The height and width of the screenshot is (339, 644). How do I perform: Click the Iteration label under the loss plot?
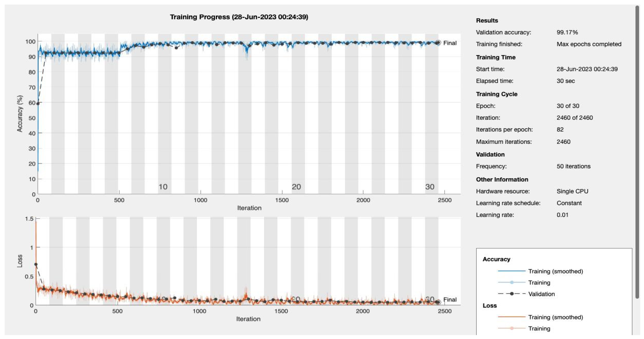248,319
